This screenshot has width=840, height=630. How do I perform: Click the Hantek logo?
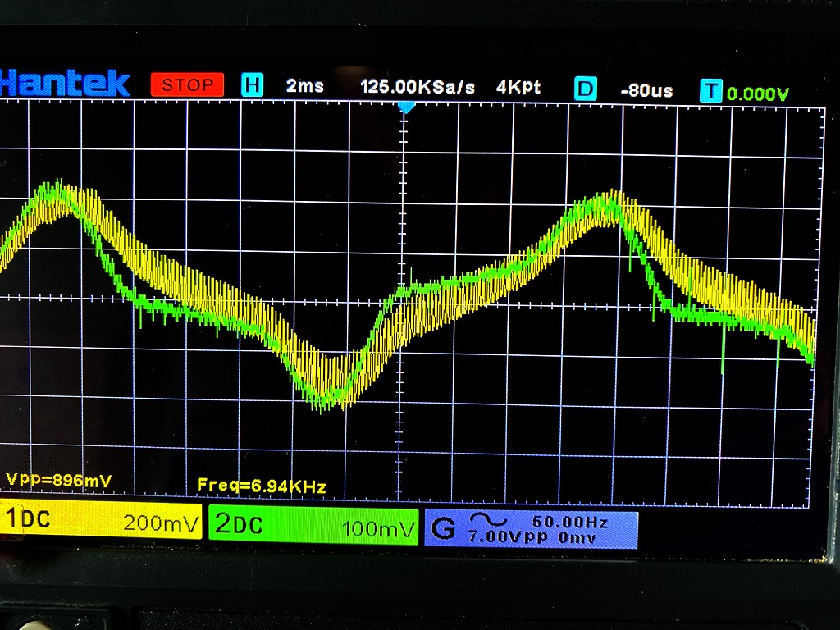coord(65,84)
